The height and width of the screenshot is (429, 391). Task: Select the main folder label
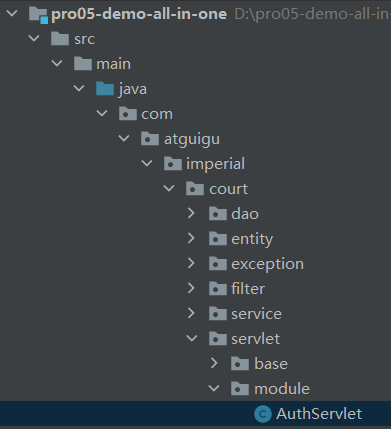(x=113, y=64)
